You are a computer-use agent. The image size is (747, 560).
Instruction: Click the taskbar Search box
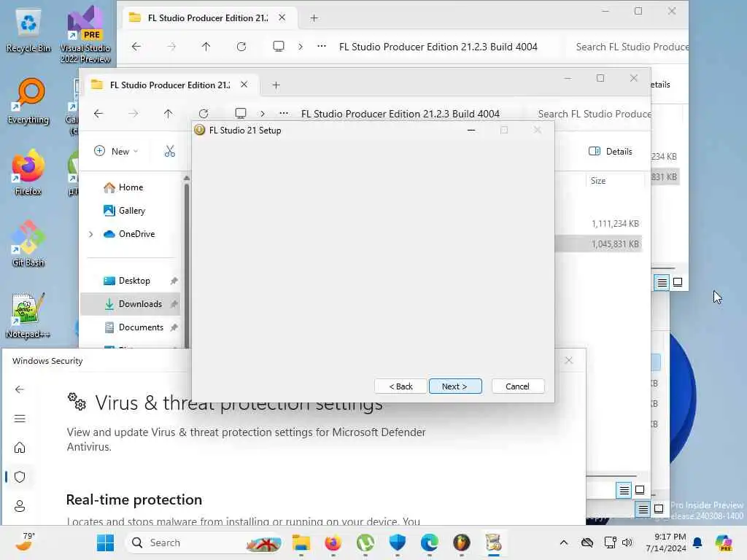tap(204, 542)
